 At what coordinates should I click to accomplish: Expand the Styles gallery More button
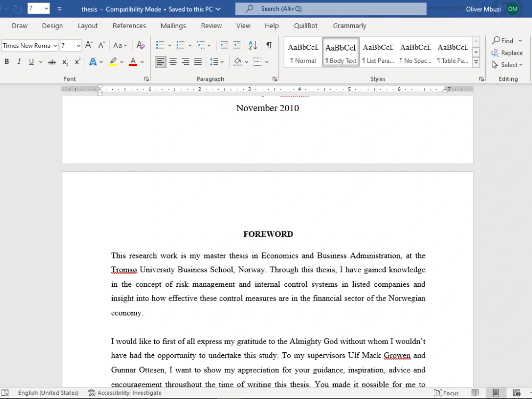[x=476, y=62]
